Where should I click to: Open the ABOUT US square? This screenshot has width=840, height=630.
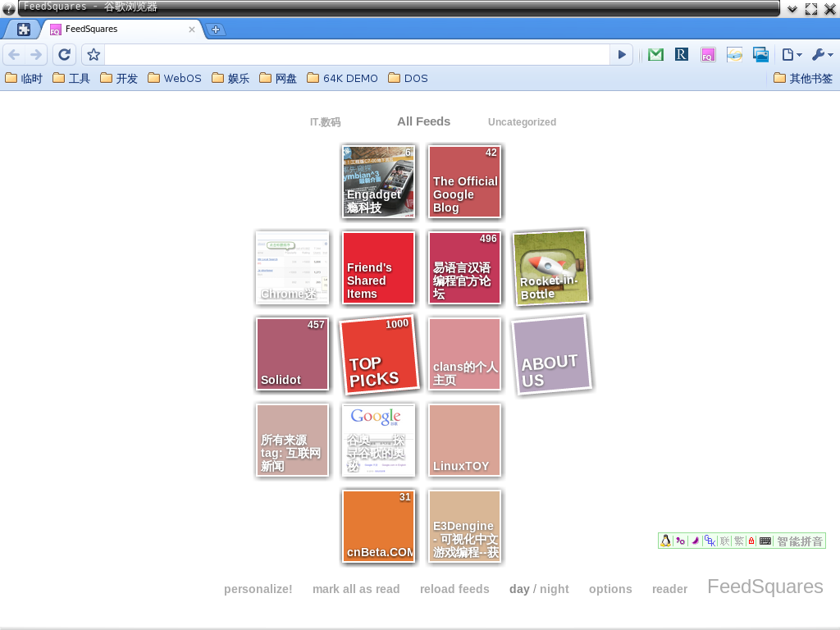click(x=551, y=354)
